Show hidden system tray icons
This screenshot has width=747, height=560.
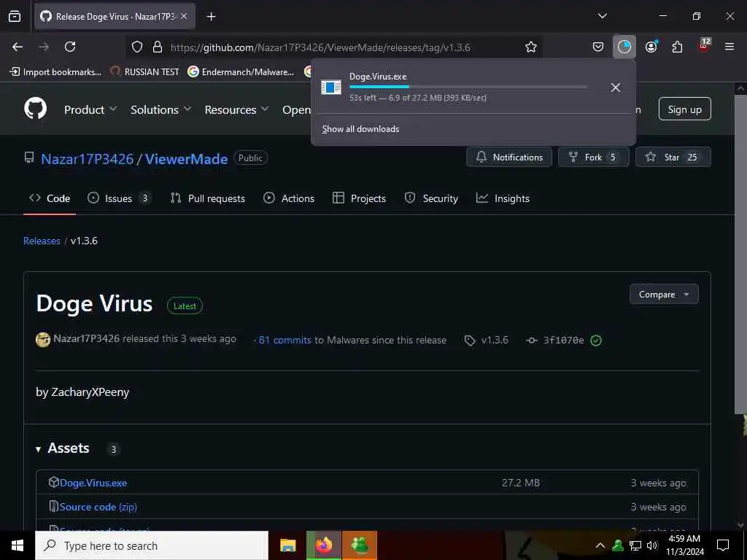click(x=600, y=545)
